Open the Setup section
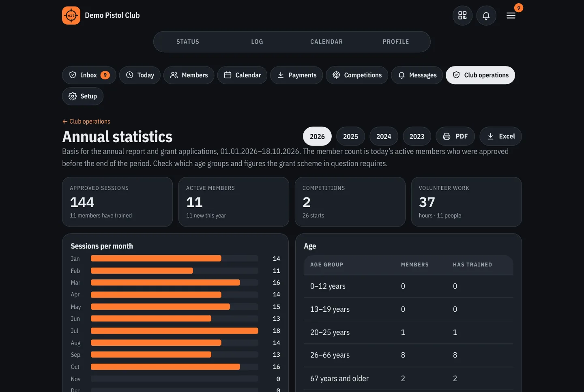This screenshot has width=584, height=392. (83, 96)
